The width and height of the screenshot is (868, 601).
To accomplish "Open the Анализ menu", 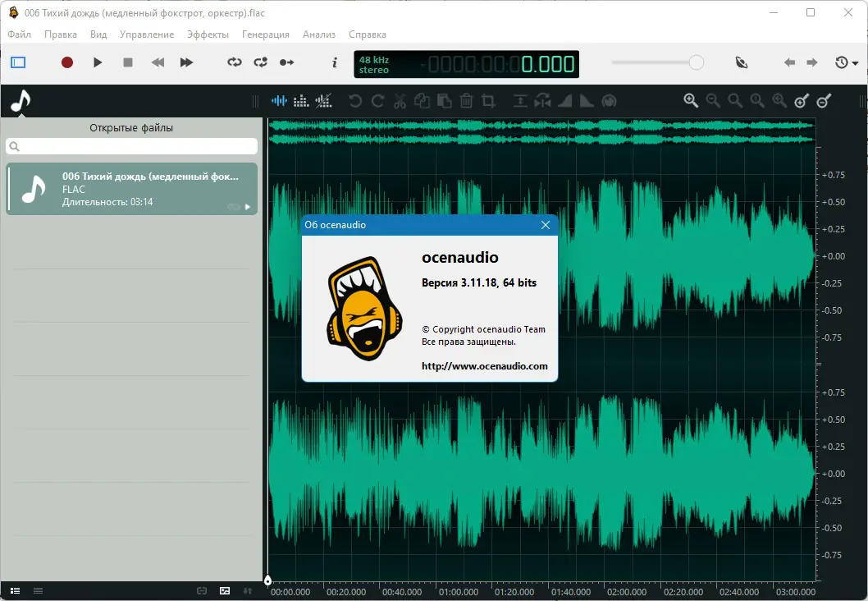I will (x=319, y=34).
